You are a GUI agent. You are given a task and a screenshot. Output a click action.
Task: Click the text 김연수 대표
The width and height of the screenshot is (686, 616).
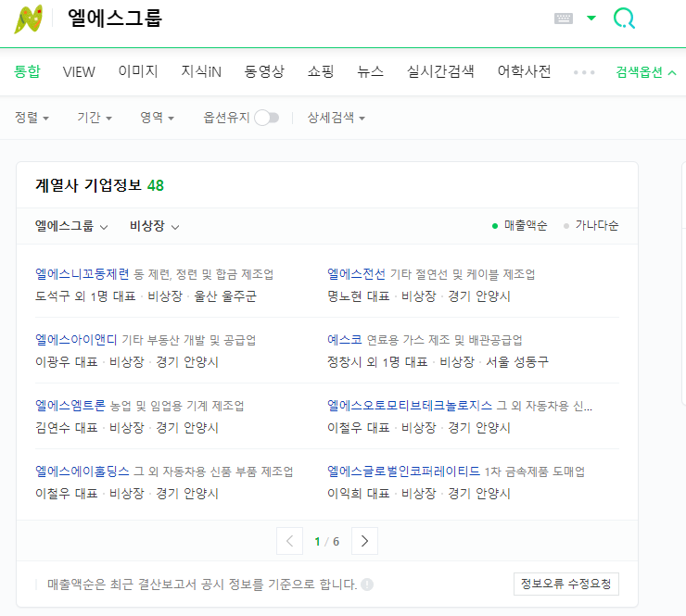(x=67, y=428)
